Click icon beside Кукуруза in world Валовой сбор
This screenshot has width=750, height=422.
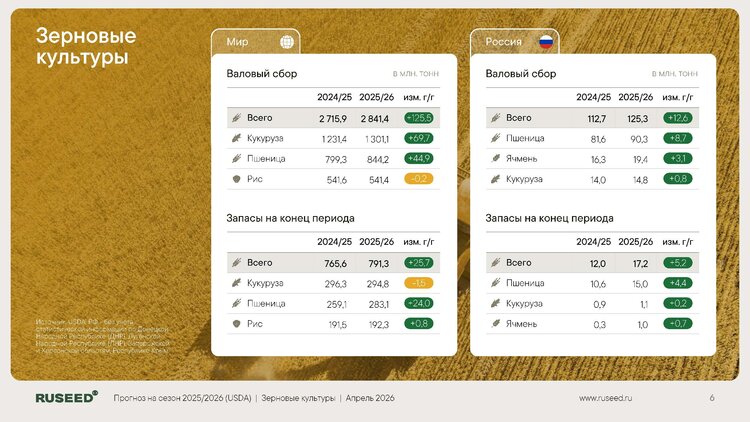235,138
